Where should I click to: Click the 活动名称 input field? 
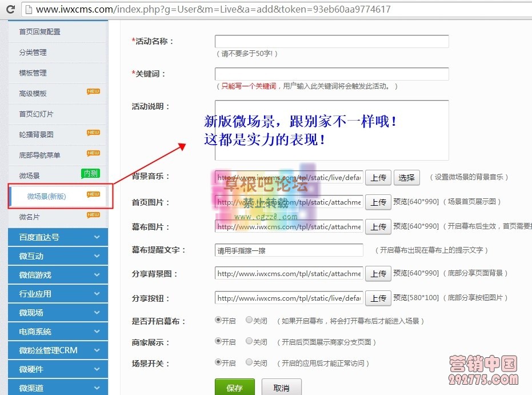pos(331,41)
